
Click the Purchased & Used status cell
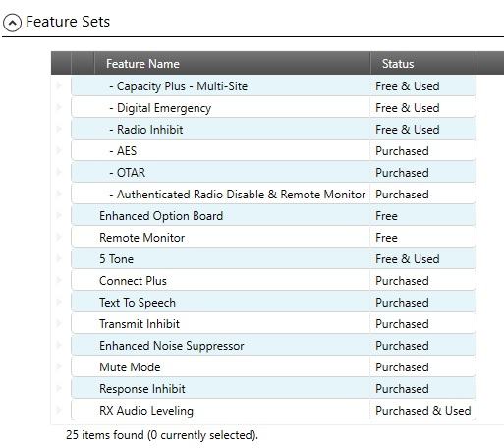pos(422,411)
